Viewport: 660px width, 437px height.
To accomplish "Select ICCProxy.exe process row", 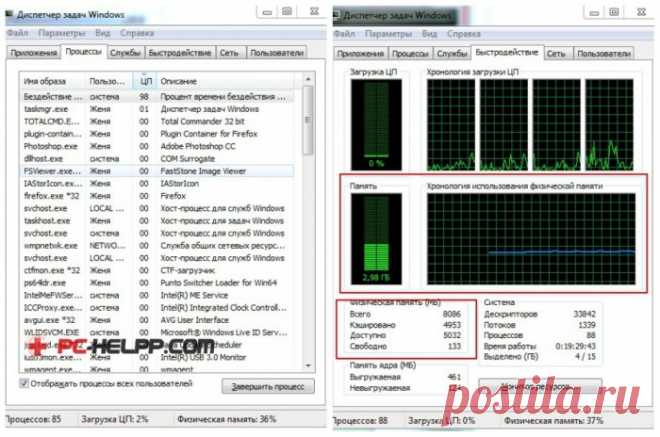I will point(157,308).
